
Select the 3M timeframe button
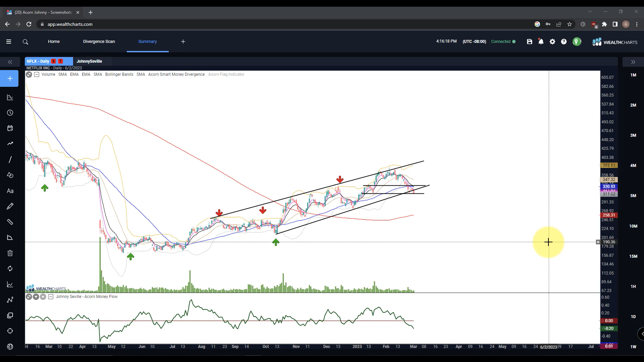(633, 135)
